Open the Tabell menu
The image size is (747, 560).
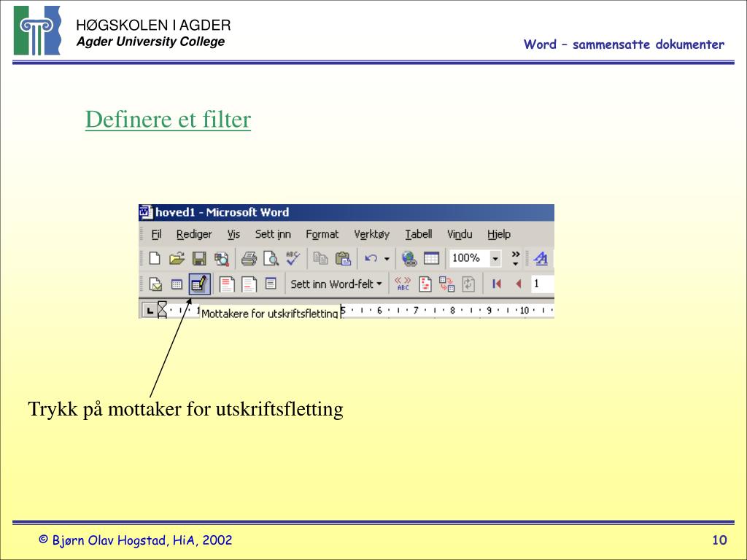[419, 234]
